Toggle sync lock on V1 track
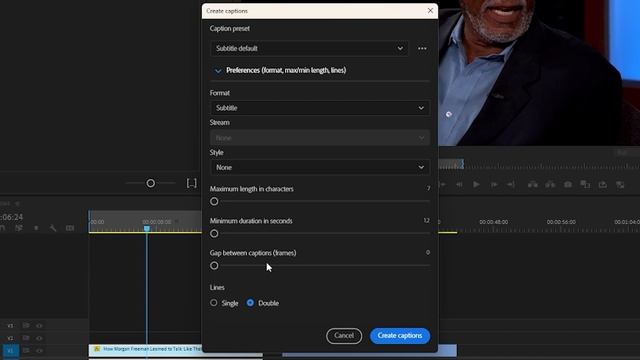 pyautogui.click(x=26, y=350)
